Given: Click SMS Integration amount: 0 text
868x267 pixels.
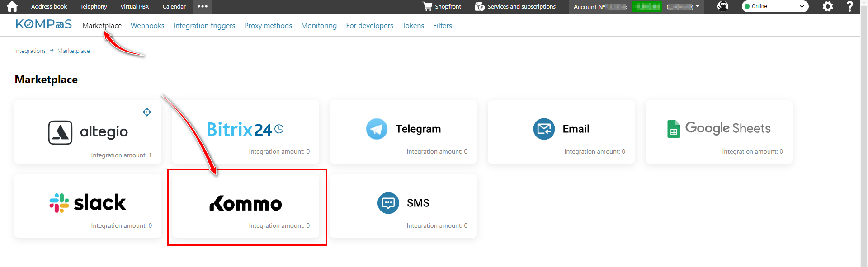Looking at the screenshot, I should [x=437, y=225].
